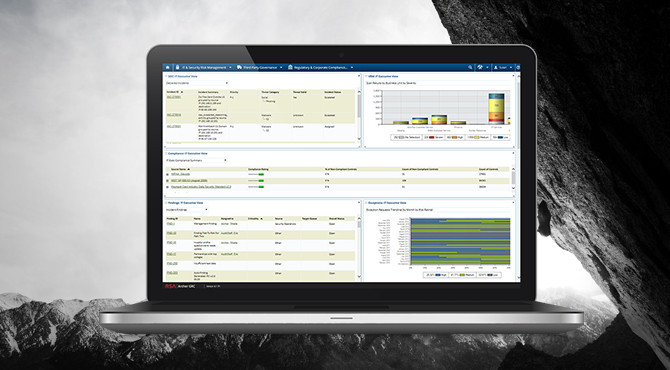The width and height of the screenshot is (670, 370).
Task: Click findings table scrollbar down arrow
Action: point(359,277)
